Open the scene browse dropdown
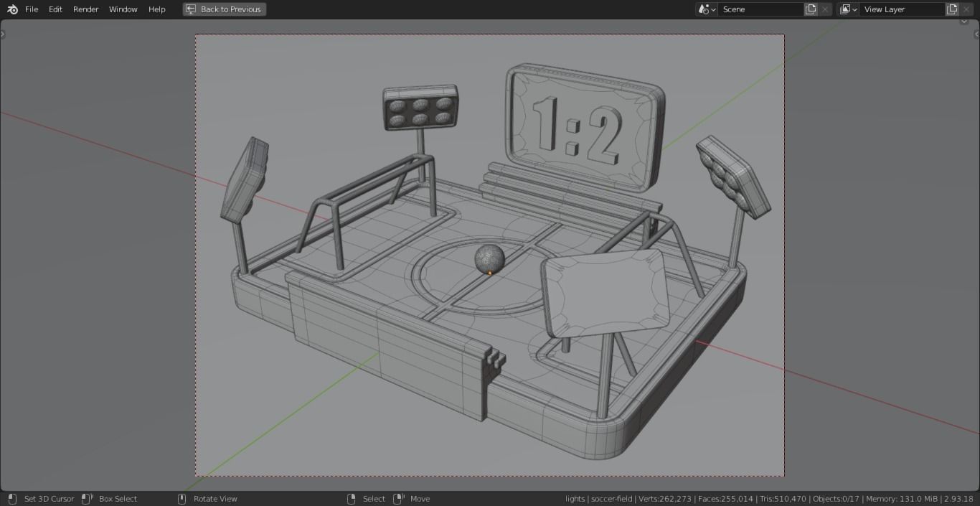 click(x=707, y=9)
